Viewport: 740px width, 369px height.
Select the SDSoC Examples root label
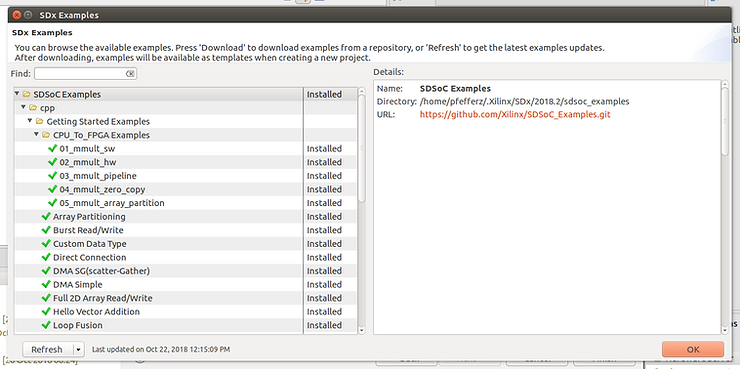pyautogui.click(x=67, y=94)
